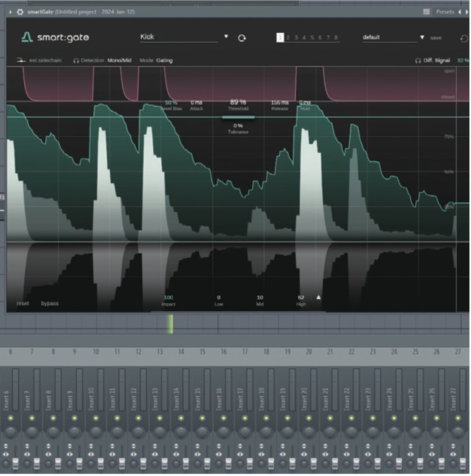Click the smart:gate logo icon
The width and height of the screenshot is (471, 476).
pyautogui.click(x=27, y=37)
